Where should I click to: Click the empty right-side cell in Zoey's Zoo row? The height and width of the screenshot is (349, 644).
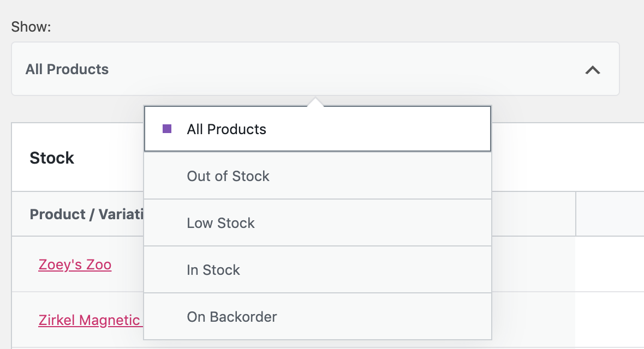click(x=610, y=264)
